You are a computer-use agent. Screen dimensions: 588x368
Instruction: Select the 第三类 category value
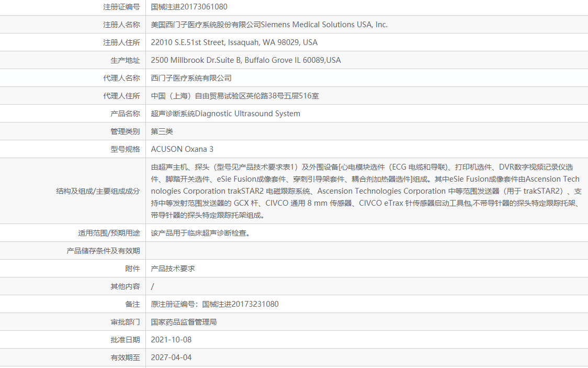pos(162,132)
